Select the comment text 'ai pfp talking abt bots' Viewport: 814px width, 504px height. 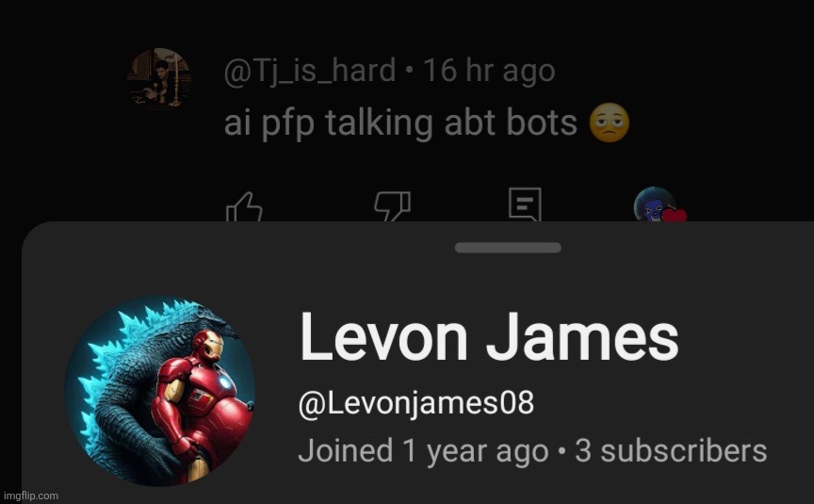click(400, 123)
